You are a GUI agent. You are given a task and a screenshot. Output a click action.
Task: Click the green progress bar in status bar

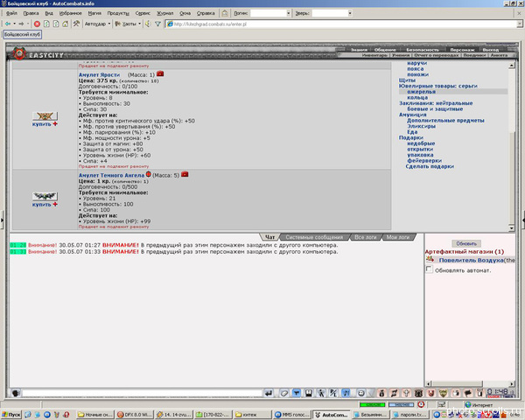coord(372,404)
